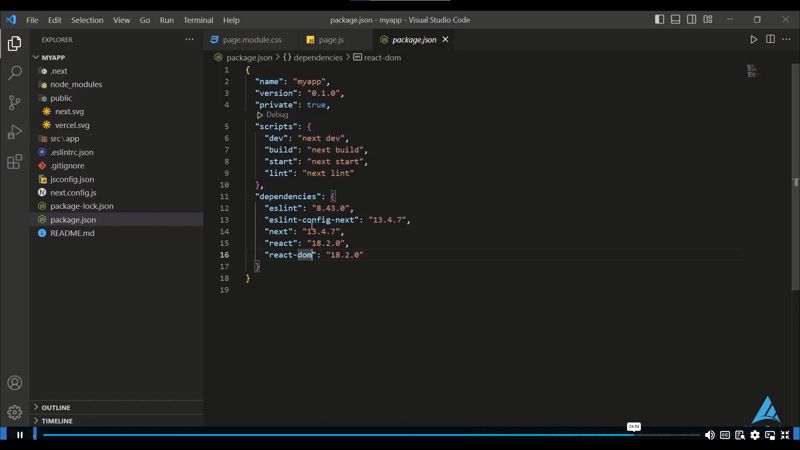
Task: Open the video transcript search icon
Action: click(x=739, y=435)
